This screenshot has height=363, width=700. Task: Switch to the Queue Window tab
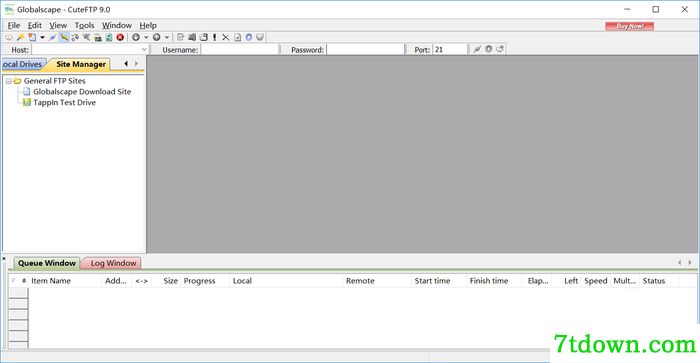coord(47,263)
